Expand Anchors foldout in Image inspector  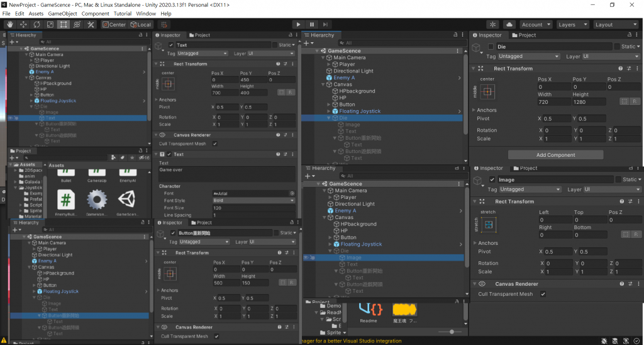point(475,243)
